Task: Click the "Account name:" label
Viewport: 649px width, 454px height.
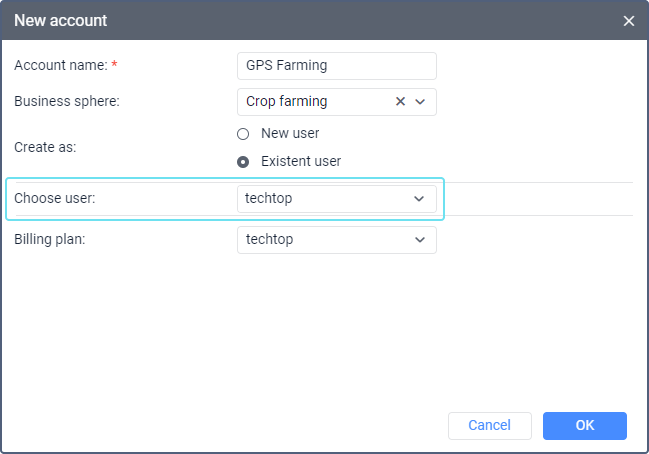Action: tap(61, 66)
